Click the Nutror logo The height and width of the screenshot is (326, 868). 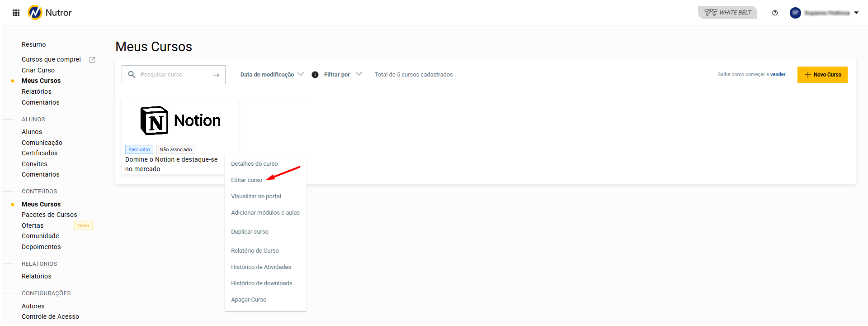point(50,13)
